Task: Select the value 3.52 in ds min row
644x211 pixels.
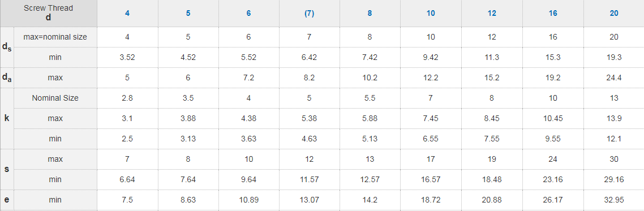Action: click(x=127, y=58)
